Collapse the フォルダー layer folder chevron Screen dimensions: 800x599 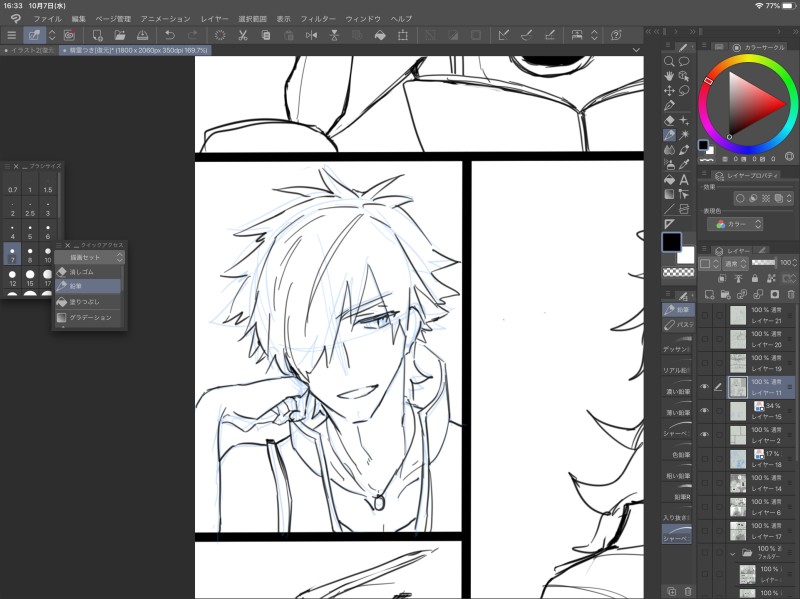(733, 553)
